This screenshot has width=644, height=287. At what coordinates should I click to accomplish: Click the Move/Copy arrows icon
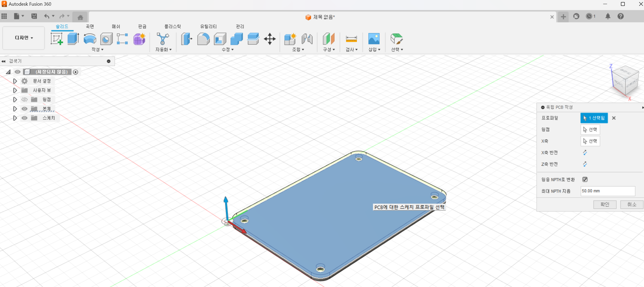[270, 39]
